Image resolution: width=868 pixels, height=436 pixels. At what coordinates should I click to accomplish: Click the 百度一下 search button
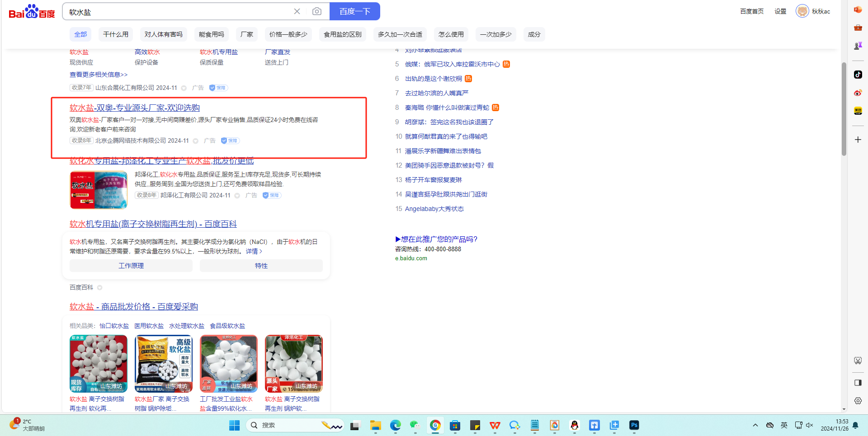pyautogui.click(x=355, y=11)
